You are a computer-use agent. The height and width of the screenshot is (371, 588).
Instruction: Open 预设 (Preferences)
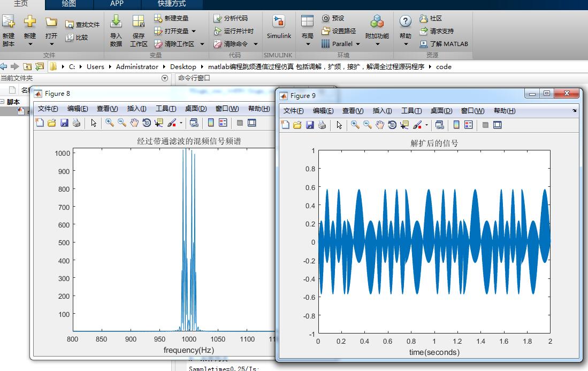click(333, 18)
